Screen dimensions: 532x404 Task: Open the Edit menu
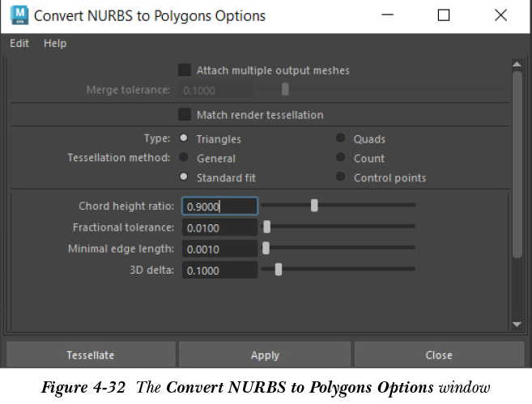click(x=19, y=43)
